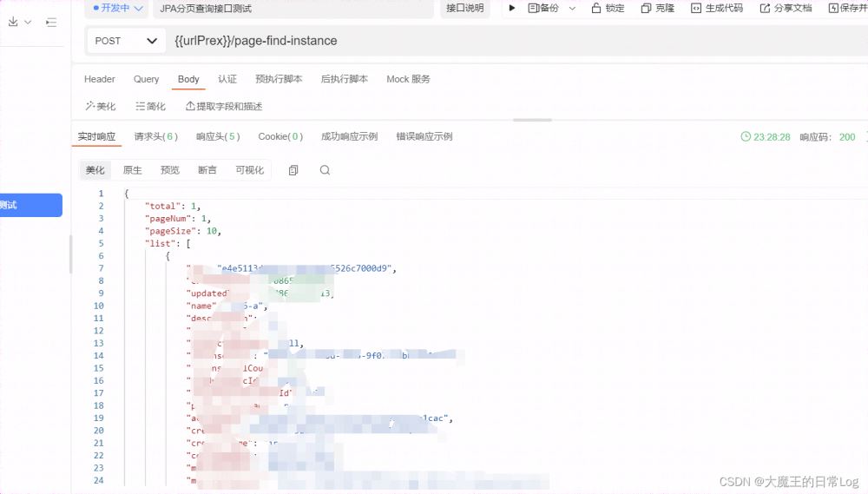Open the 开发中 status dropdown
Screen dimensions: 868x494
pyautogui.click(x=117, y=9)
